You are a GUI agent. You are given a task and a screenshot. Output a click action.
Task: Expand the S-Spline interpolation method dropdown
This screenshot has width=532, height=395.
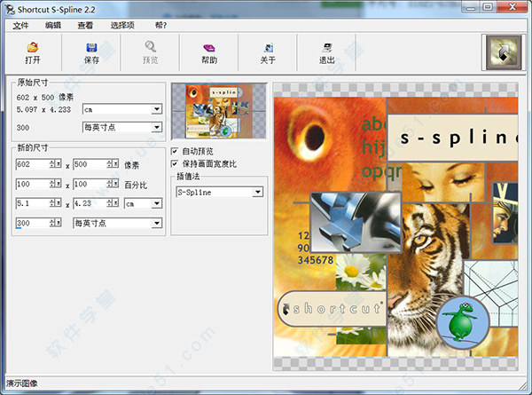(257, 192)
